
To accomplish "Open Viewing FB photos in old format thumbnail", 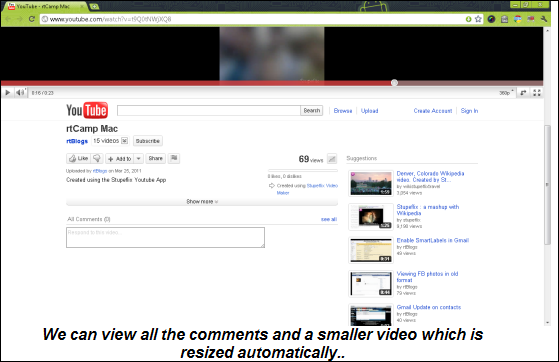I will [x=371, y=284].
